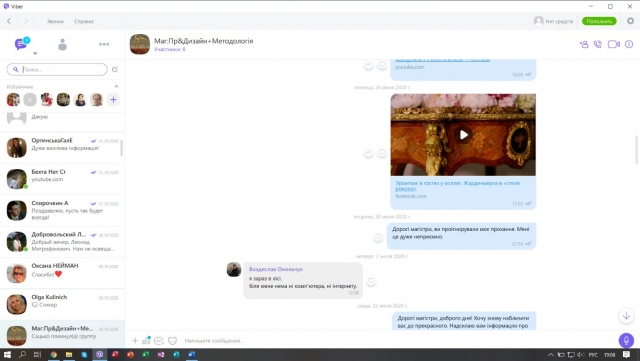
Task: Open the More options three-dots icon
Action: [x=104, y=44]
